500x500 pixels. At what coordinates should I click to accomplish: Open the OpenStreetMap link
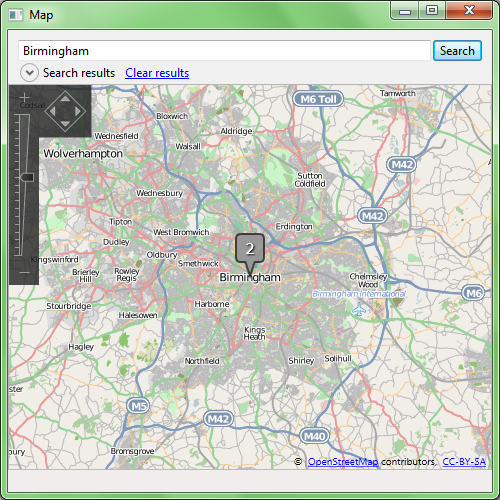(343, 462)
